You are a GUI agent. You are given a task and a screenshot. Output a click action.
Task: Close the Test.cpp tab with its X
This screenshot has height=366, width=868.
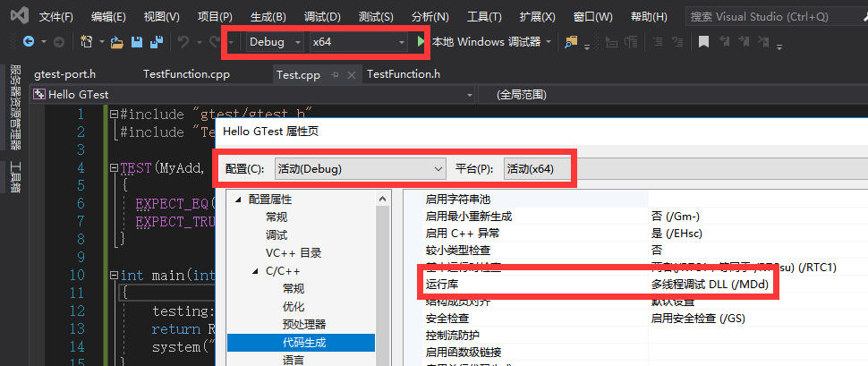coord(351,75)
